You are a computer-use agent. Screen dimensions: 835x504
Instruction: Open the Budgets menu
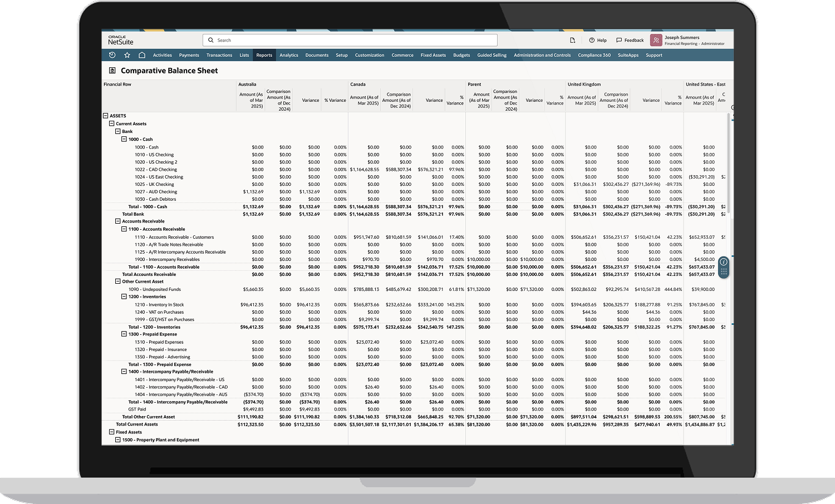tap(461, 55)
